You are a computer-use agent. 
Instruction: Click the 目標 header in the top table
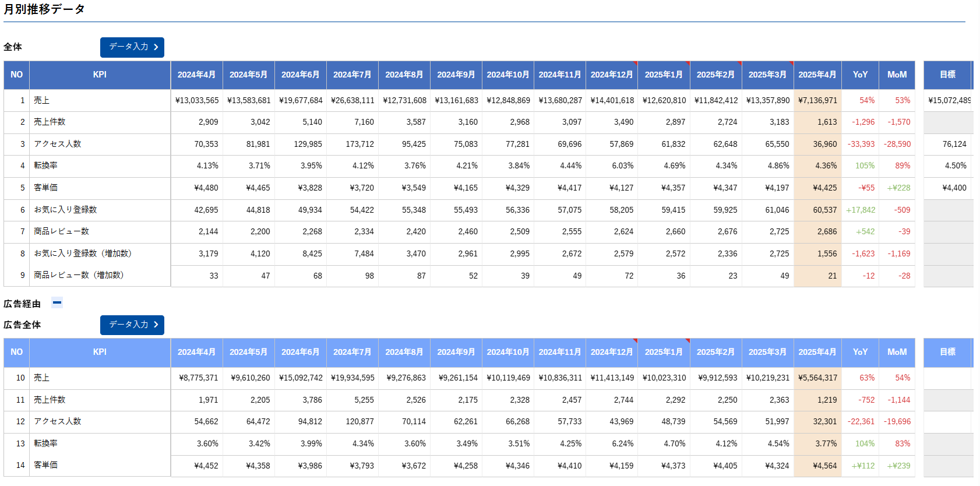click(x=947, y=75)
